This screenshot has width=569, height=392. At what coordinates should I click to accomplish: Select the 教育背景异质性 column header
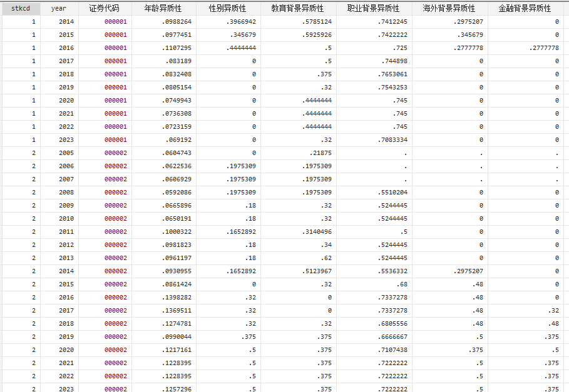point(297,9)
